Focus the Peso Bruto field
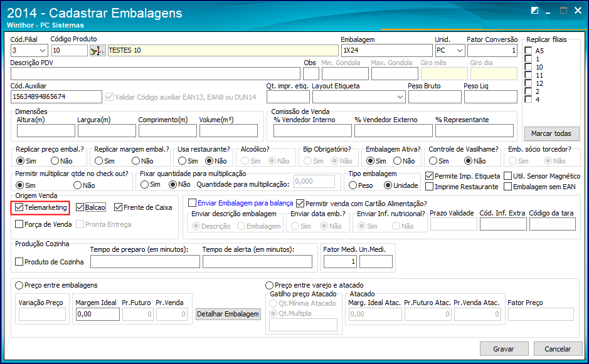 [435, 97]
